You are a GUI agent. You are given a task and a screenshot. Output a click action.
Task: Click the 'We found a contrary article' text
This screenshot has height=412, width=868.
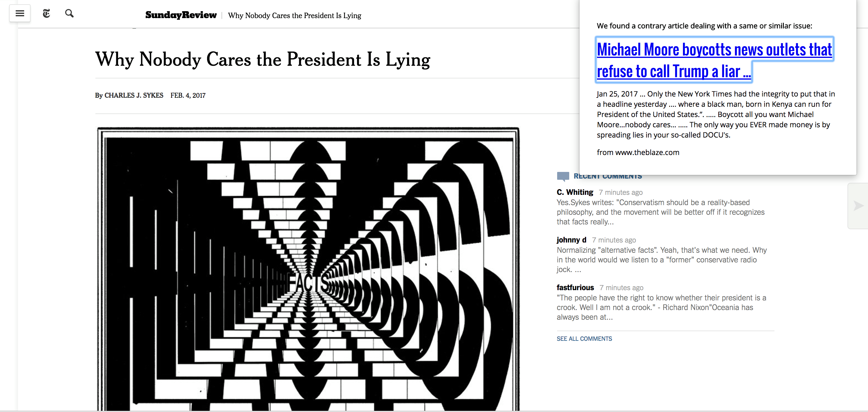[x=704, y=26]
